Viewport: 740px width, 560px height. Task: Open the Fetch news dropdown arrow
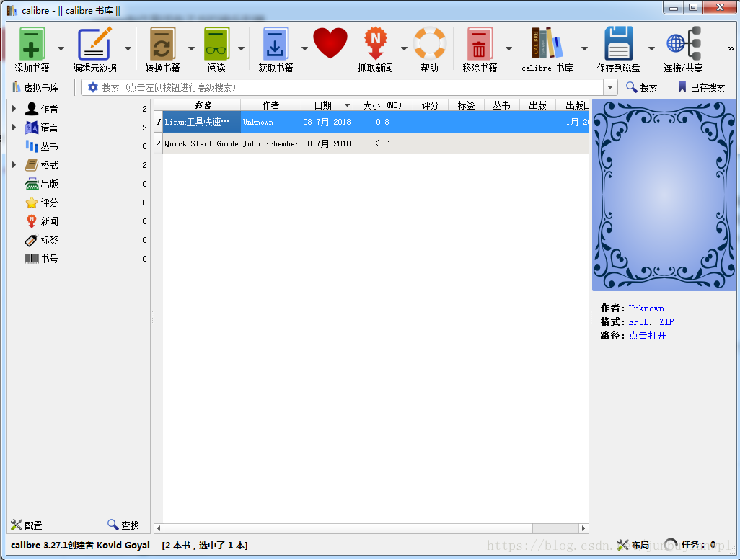pyautogui.click(x=404, y=48)
